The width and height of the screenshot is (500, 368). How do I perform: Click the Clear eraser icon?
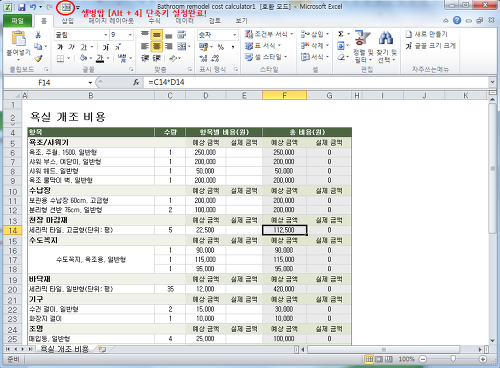click(x=341, y=57)
